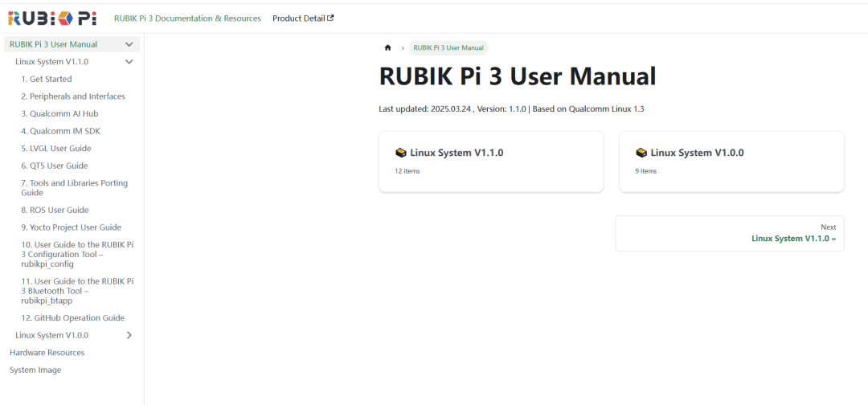Screen dimensions: 868x405
Task: Click the home breadcrumb icon
Action: click(x=387, y=47)
